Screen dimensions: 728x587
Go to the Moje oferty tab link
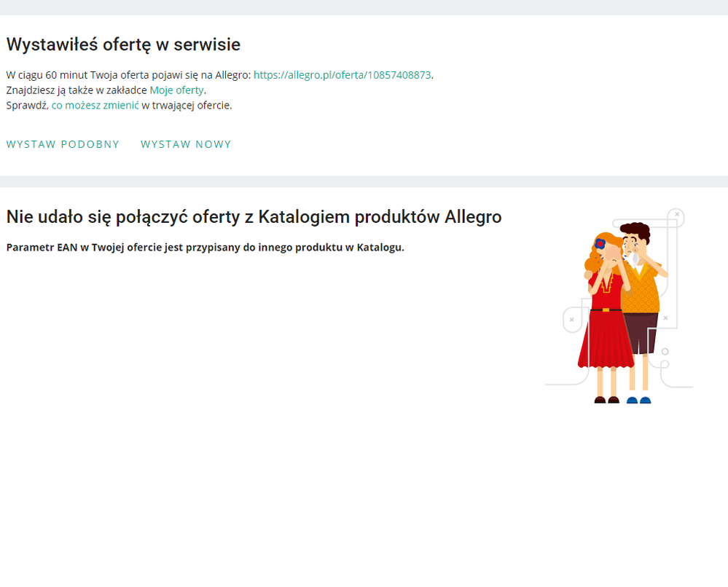point(176,90)
